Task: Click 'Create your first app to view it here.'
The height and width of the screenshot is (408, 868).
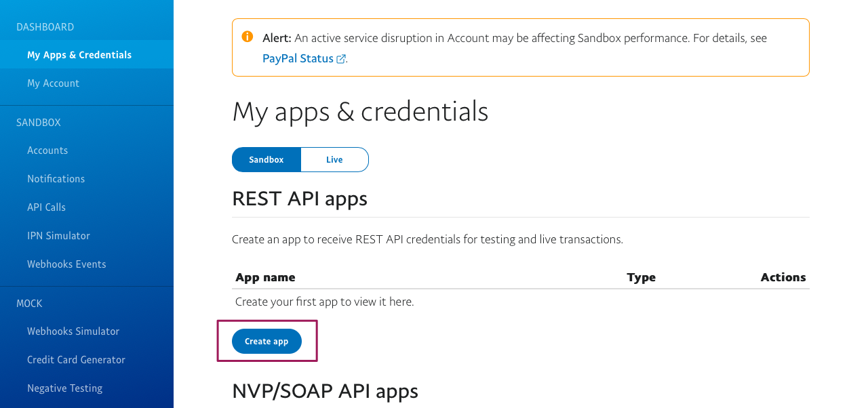Action: 324,302
